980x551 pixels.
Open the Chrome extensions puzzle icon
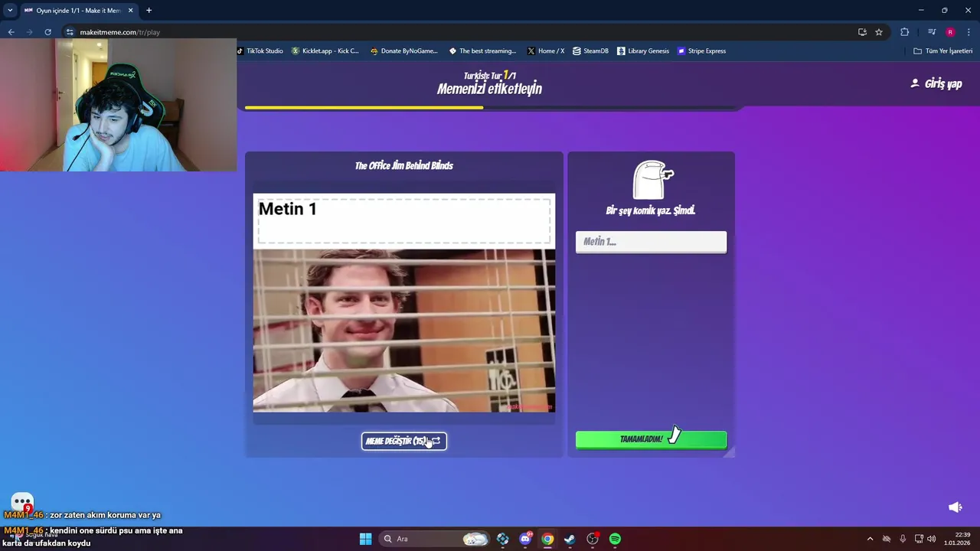(905, 32)
